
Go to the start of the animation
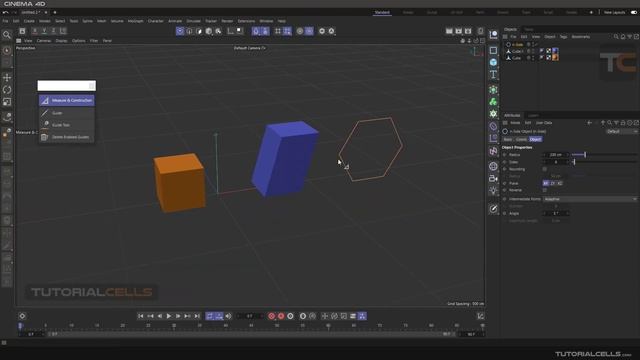coord(140,316)
